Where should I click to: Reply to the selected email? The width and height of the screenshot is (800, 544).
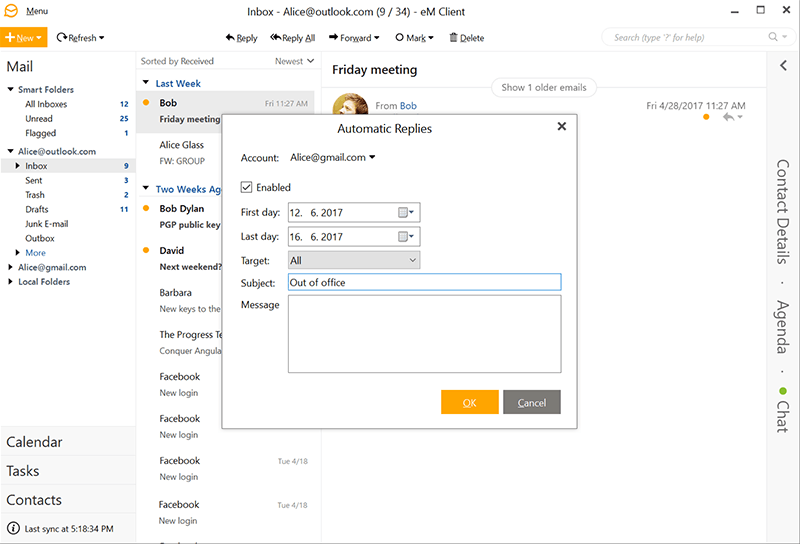pos(241,38)
